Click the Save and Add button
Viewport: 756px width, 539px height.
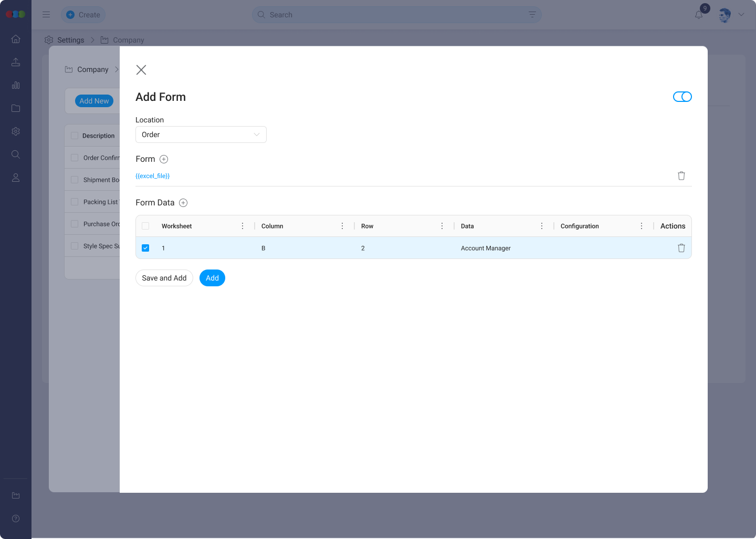[x=164, y=278]
